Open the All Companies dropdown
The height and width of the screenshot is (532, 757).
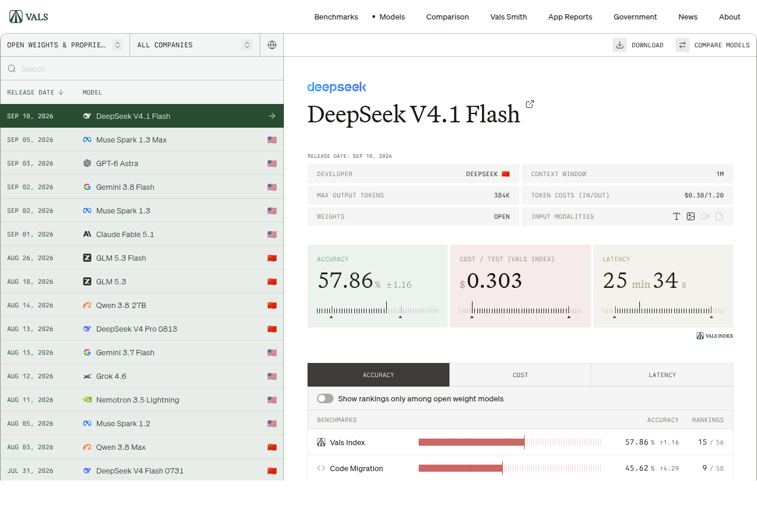[195, 45]
